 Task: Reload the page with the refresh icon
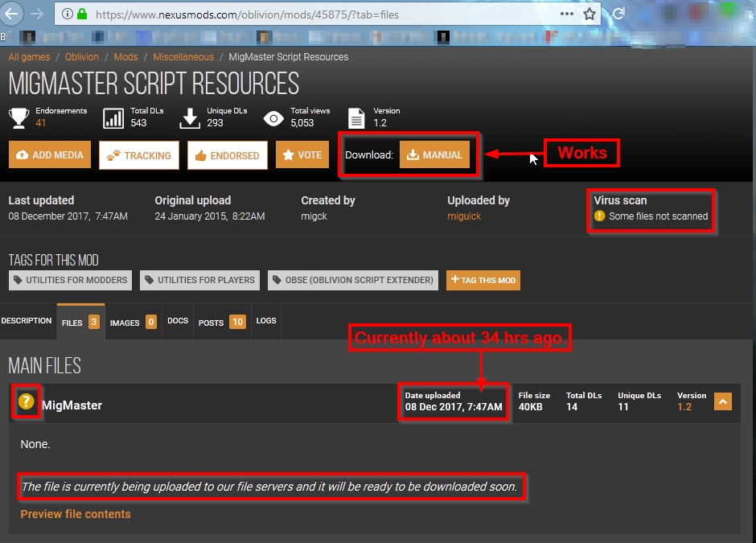618,14
